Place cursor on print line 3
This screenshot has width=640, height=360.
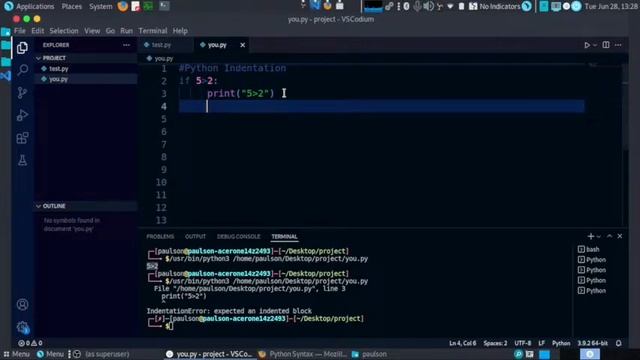tap(240, 93)
